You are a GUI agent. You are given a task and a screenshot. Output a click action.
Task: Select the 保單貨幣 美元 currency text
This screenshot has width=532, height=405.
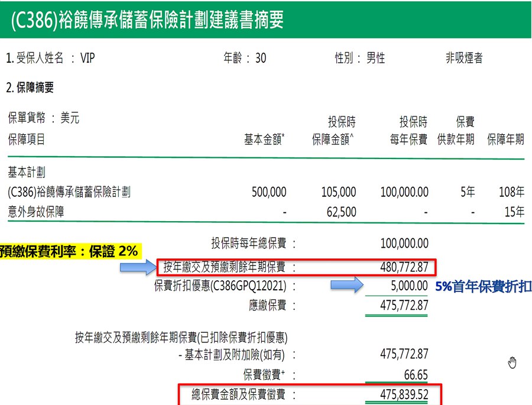coord(44,119)
